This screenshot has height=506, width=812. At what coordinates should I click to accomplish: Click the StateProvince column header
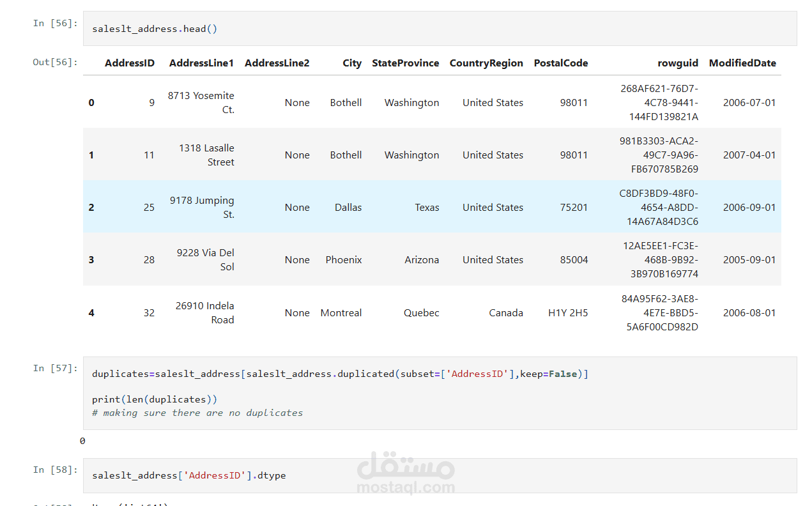(405, 63)
